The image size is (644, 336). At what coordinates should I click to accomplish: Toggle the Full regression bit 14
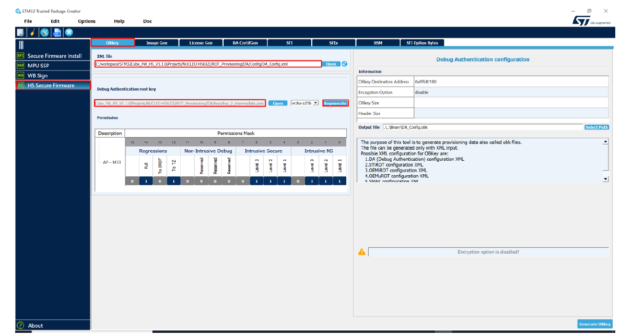pyautogui.click(x=146, y=181)
